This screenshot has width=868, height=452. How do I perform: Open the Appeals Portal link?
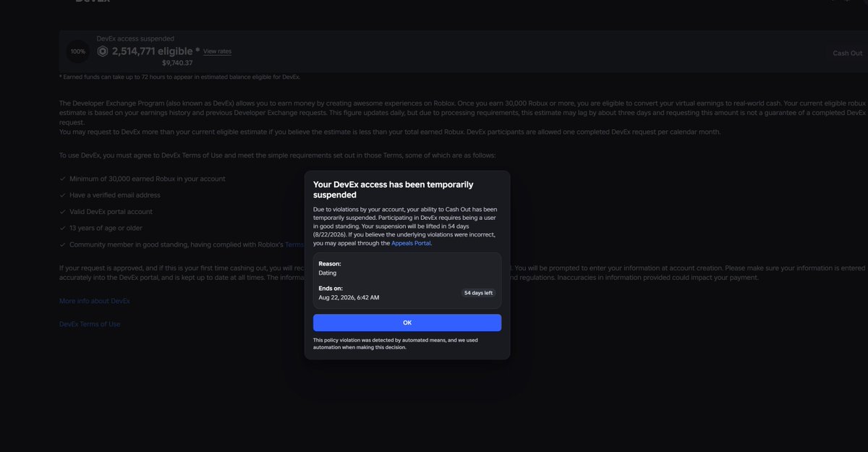coord(411,243)
